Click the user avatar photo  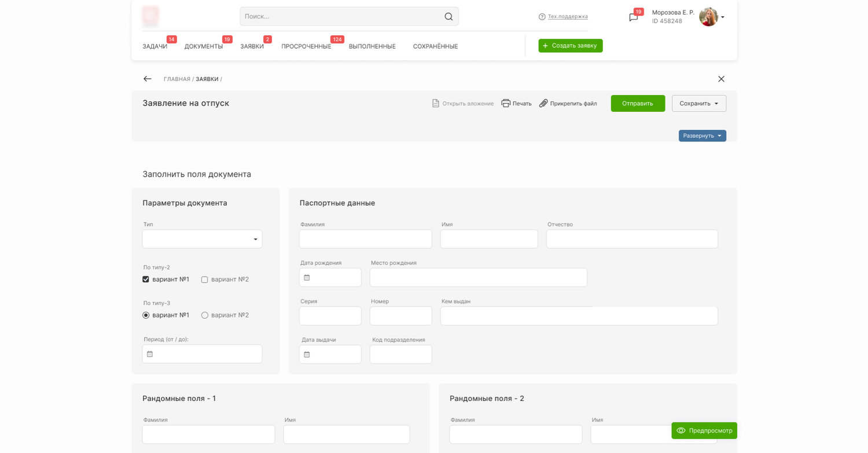(708, 16)
